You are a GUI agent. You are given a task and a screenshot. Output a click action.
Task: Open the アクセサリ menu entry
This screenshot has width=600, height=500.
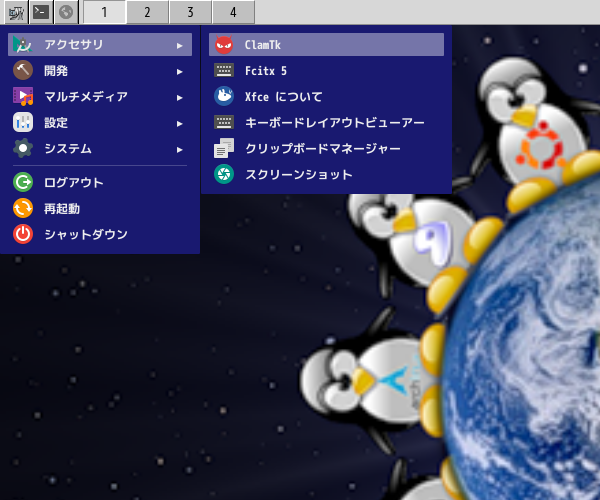pyautogui.click(x=100, y=44)
